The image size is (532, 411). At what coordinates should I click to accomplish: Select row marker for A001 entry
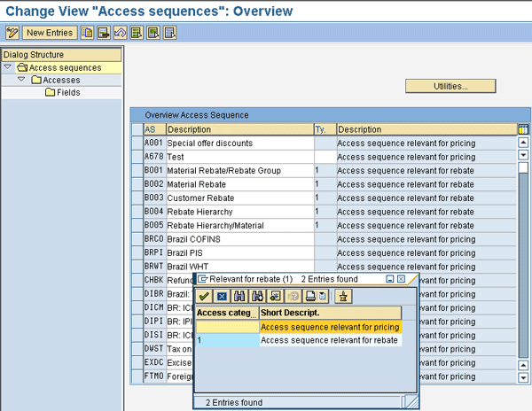[137, 143]
